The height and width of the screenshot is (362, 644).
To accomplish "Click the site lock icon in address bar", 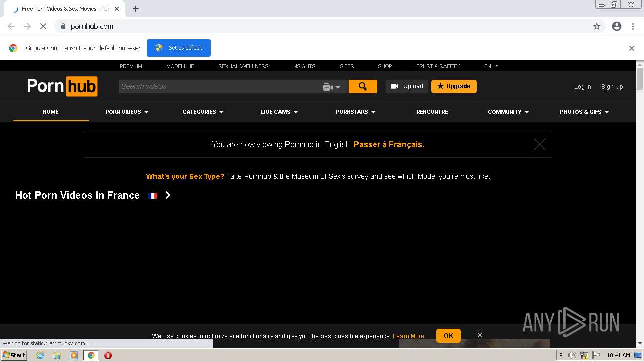I will pos(63,26).
